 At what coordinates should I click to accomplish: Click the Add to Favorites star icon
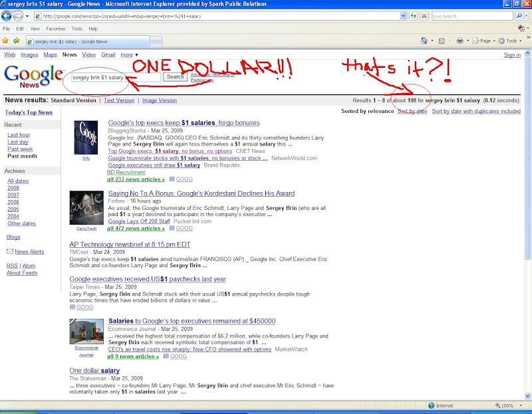click(x=16, y=41)
